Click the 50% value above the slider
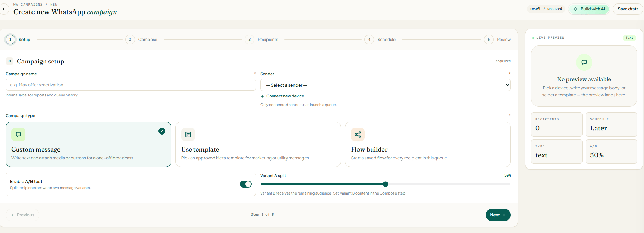Image resolution: width=644 pixels, height=233 pixels. point(507,175)
